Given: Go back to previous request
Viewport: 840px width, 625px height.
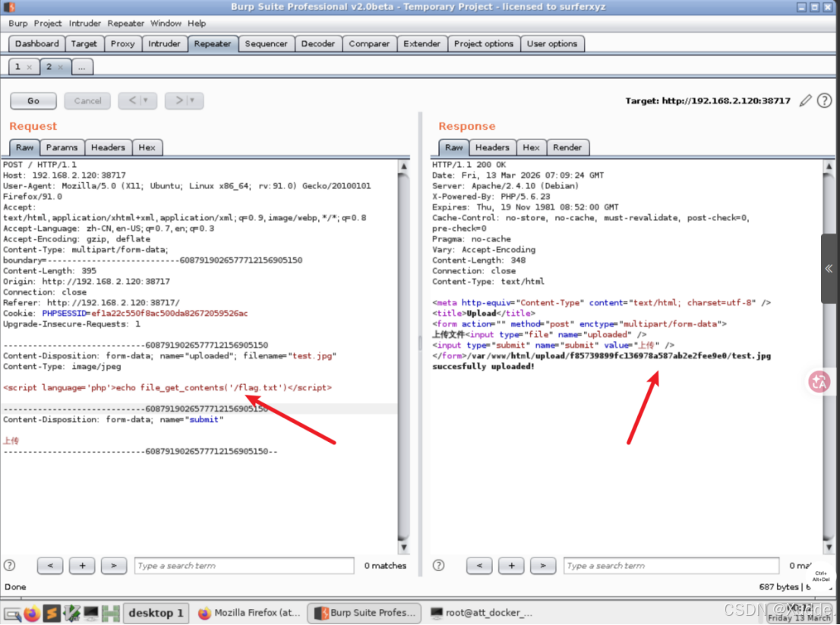Looking at the screenshot, I should (131, 101).
